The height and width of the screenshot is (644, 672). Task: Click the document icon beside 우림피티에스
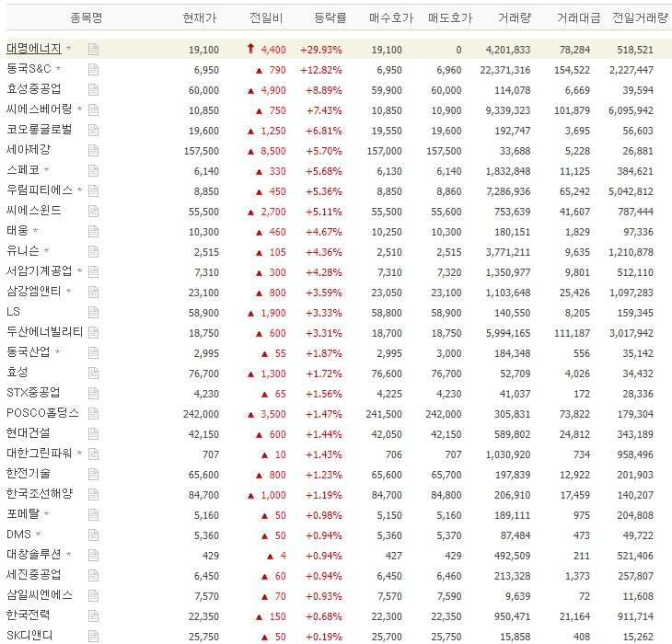tap(93, 191)
